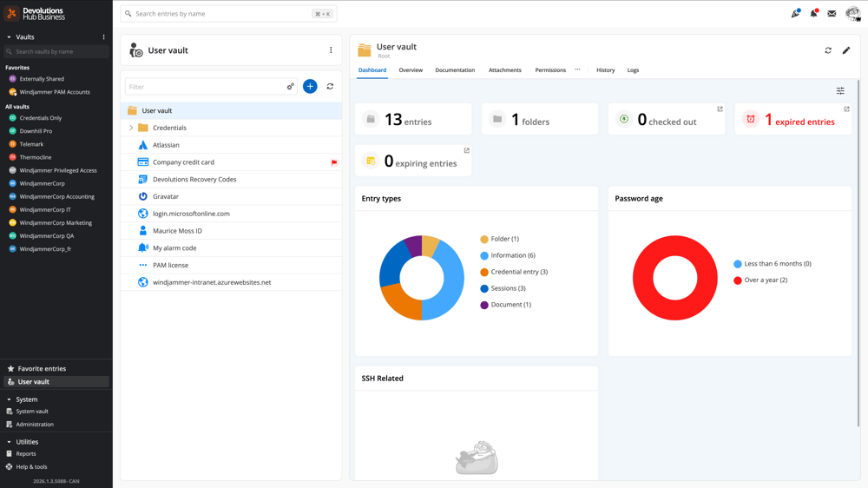Refresh the entry list beside Filter
Screen dimensions: 868x488
(330, 87)
